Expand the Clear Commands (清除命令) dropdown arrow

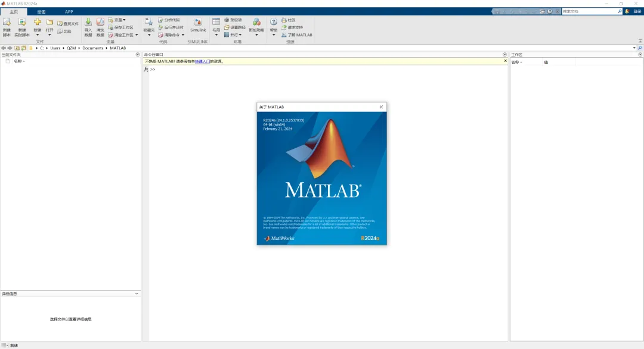click(183, 35)
